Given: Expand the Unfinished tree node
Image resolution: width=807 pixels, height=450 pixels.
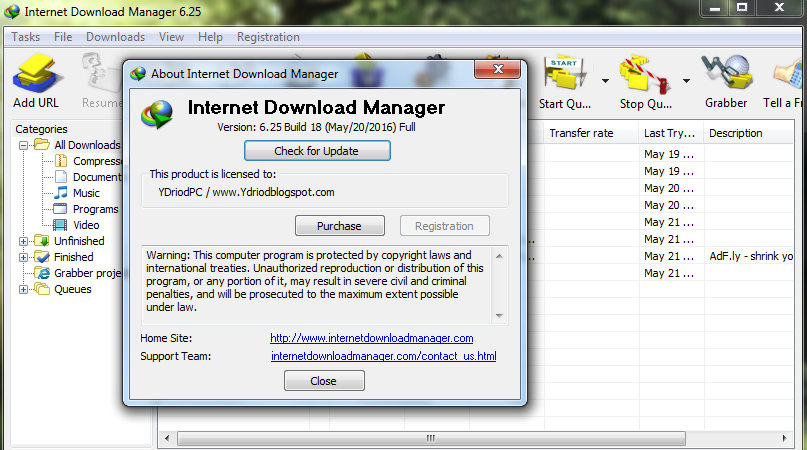Looking at the screenshot, I should 23,241.
